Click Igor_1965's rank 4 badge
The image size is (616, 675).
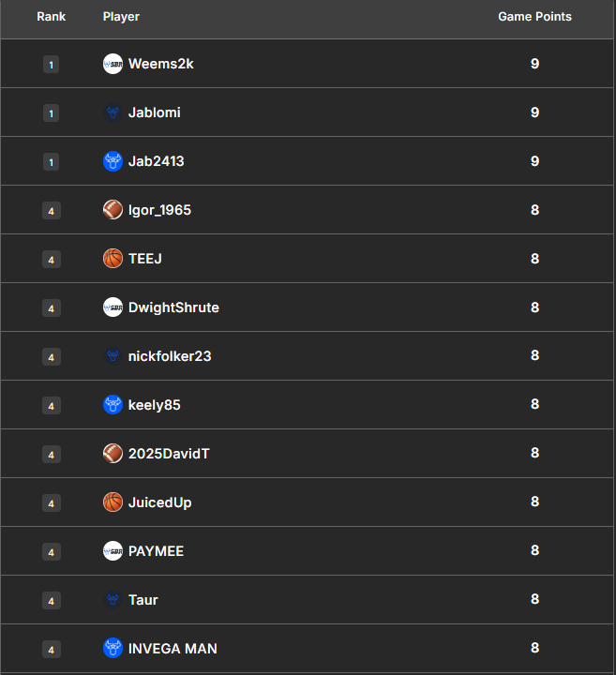coord(51,211)
